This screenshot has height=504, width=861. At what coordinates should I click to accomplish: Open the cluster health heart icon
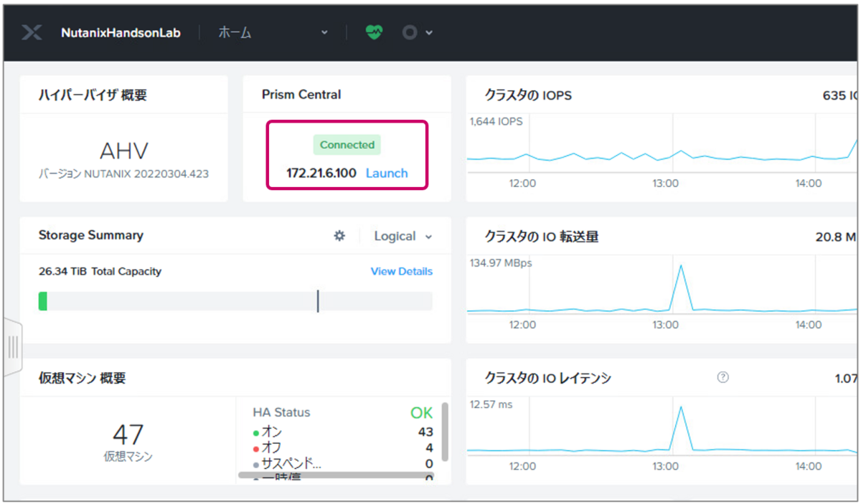point(374,32)
